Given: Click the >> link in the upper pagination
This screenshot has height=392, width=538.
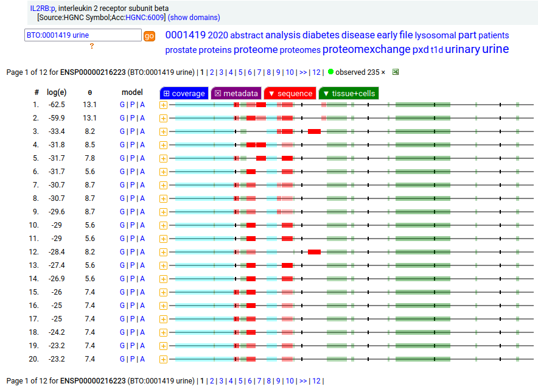Looking at the screenshot, I should [303, 72].
